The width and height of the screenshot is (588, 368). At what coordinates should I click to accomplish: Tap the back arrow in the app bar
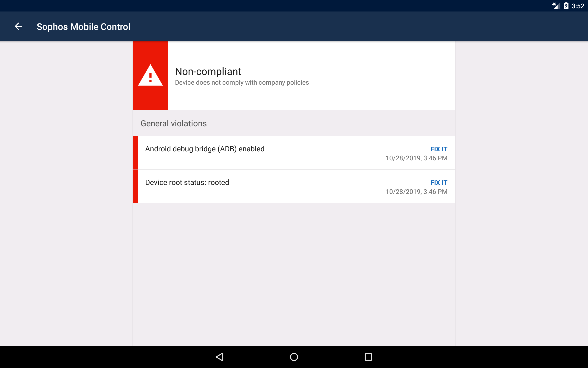[x=18, y=26]
